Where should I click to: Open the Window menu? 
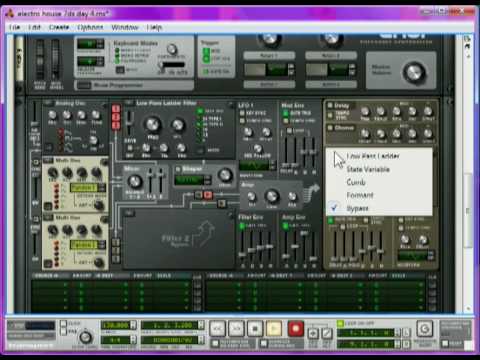[x=125, y=27]
